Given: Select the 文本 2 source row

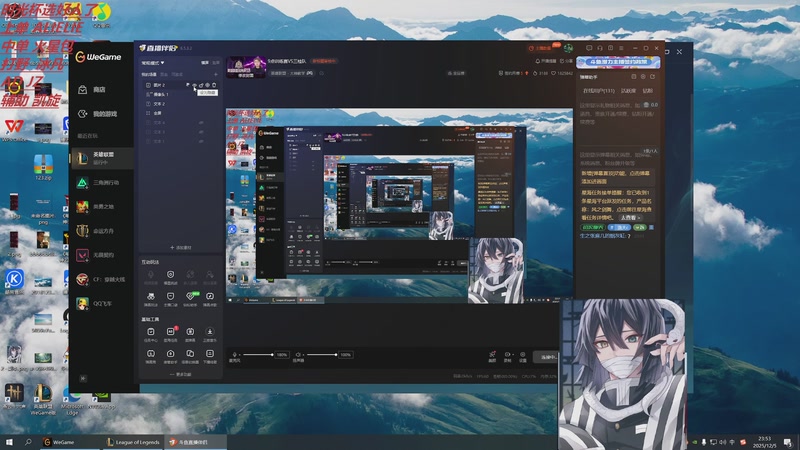Looking at the screenshot, I should (180, 104).
